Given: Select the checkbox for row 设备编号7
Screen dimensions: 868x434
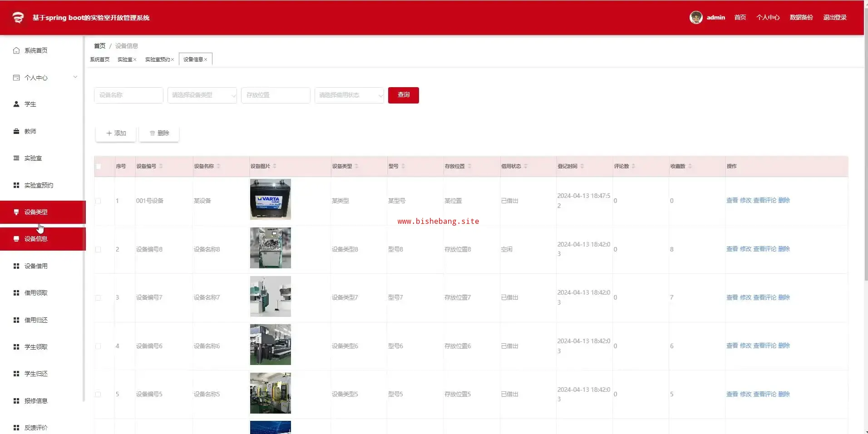Looking at the screenshot, I should pyautogui.click(x=98, y=298).
